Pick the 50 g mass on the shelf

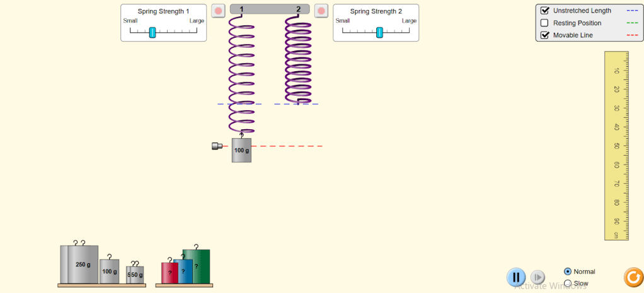tap(135, 275)
